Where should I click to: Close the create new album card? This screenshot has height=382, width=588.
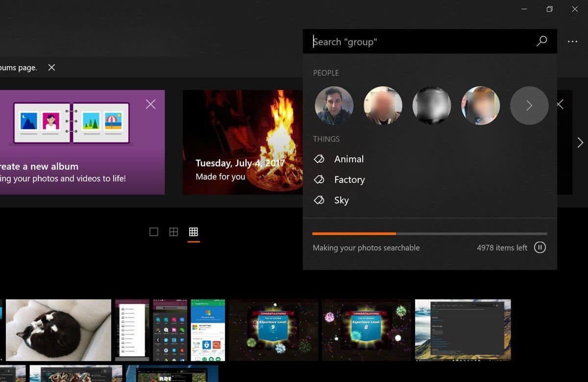151,104
